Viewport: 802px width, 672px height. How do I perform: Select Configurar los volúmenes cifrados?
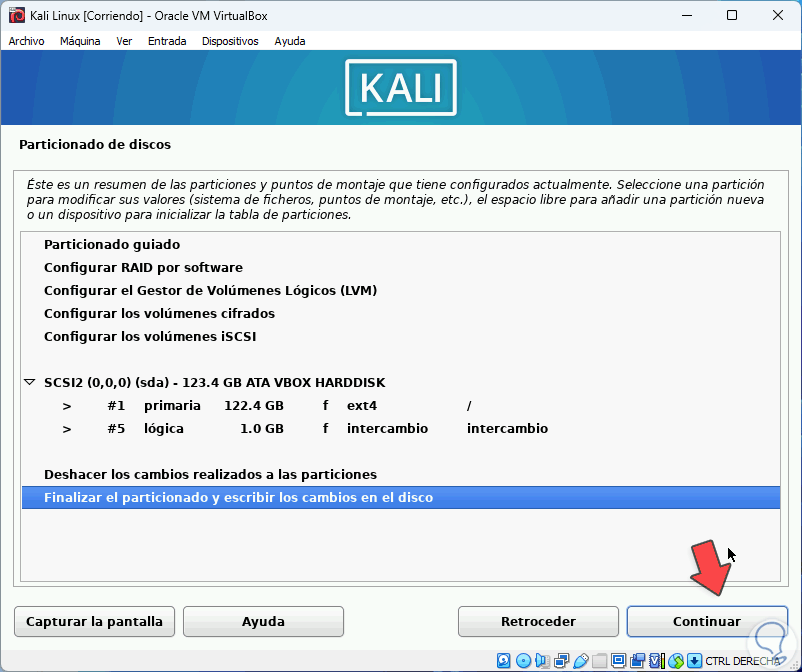click(x=401, y=313)
